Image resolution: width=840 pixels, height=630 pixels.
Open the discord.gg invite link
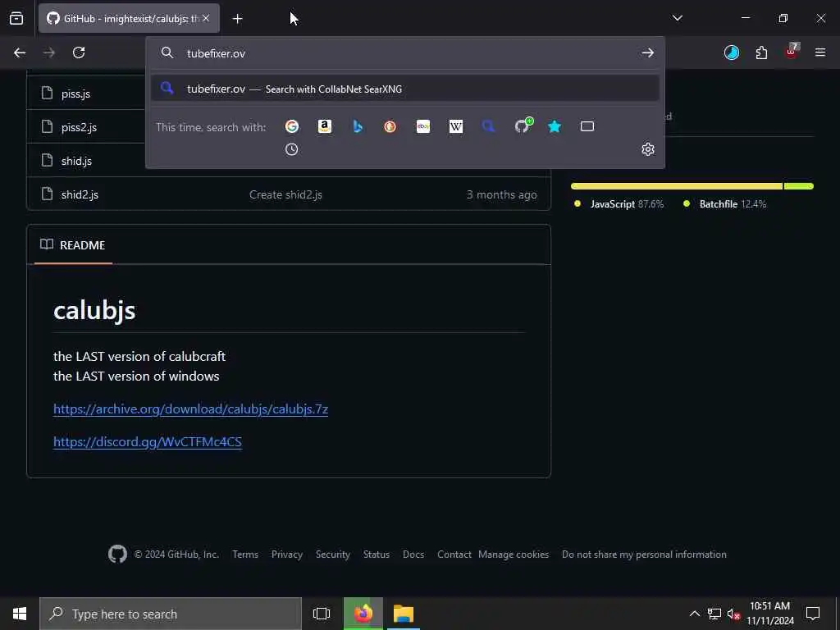click(148, 441)
